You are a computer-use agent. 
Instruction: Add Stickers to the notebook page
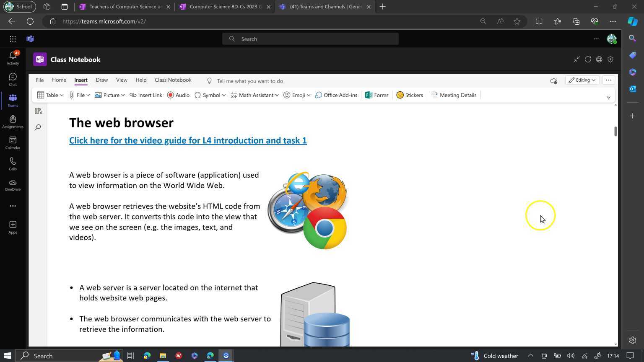pyautogui.click(x=410, y=95)
